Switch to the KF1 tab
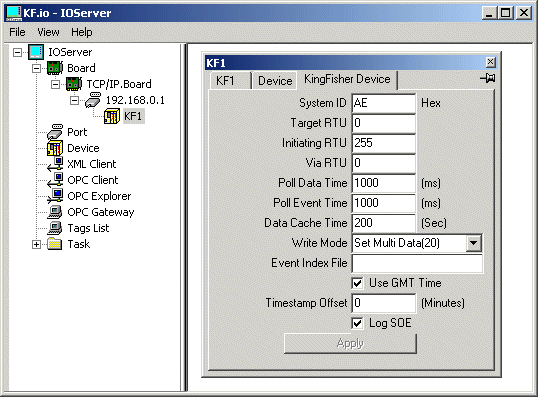The image size is (538, 397). [230, 81]
